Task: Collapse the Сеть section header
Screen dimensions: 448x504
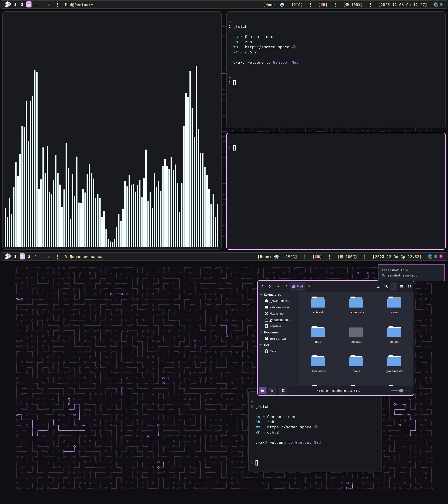Action: point(261,345)
